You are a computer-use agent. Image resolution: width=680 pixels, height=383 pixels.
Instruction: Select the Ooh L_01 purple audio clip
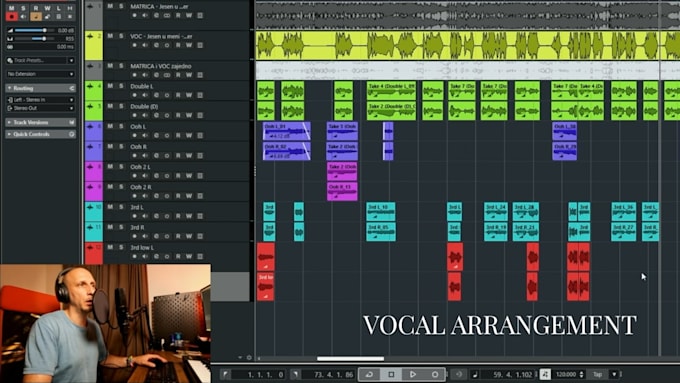pyautogui.click(x=286, y=131)
